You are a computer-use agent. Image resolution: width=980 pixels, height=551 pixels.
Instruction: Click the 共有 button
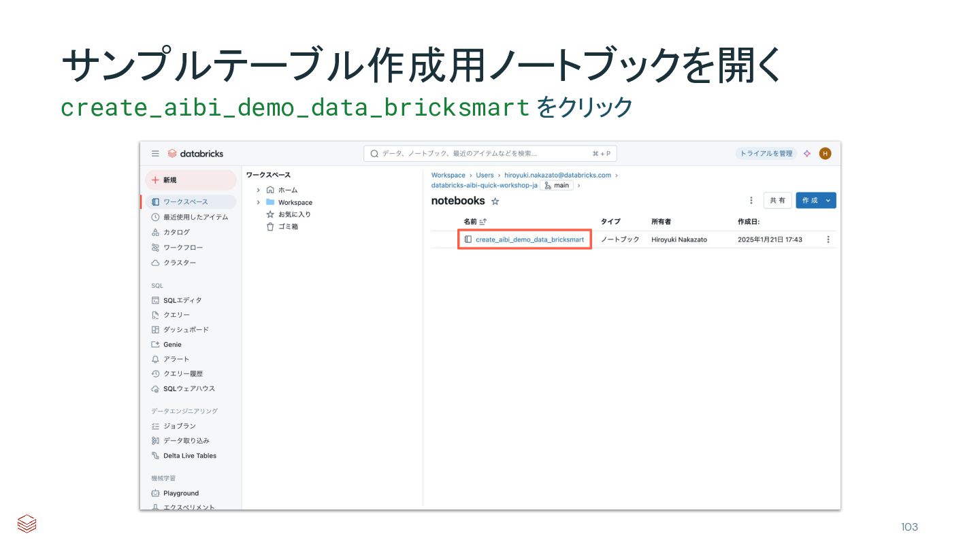pos(777,201)
